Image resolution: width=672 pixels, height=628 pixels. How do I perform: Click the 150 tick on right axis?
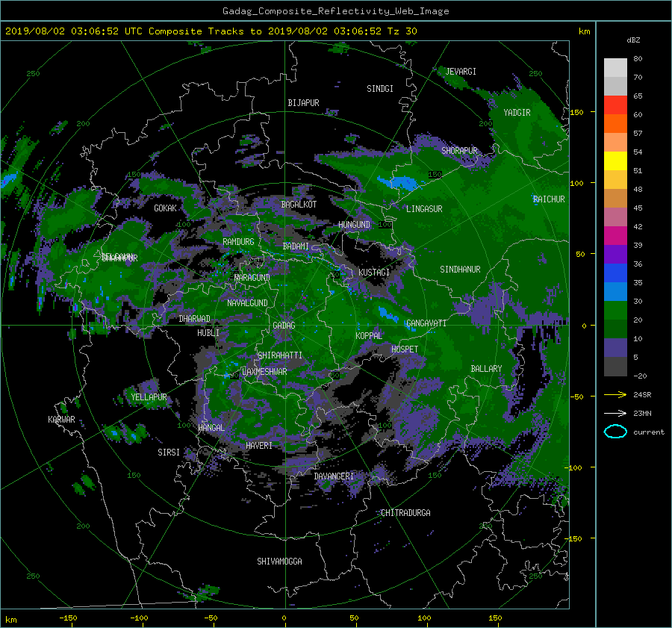coord(577,112)
